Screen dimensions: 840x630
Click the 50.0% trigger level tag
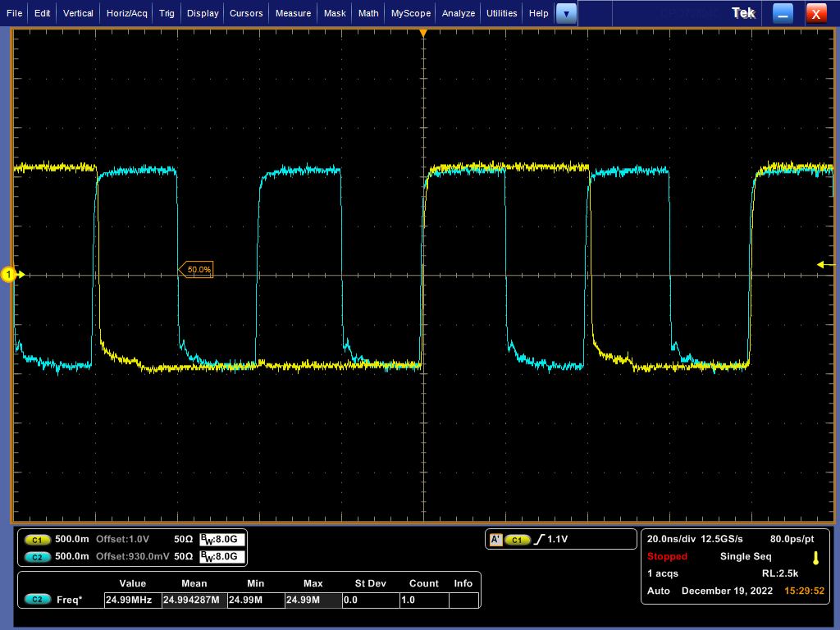point(197,268)
